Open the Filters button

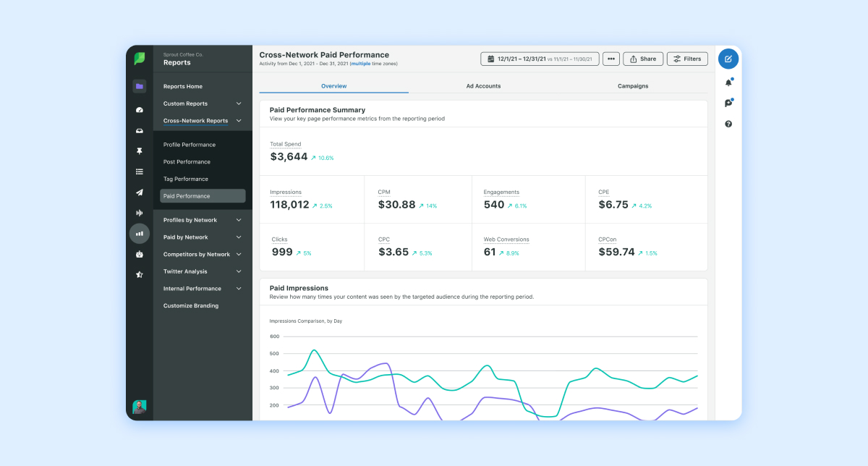pos(687,59)
